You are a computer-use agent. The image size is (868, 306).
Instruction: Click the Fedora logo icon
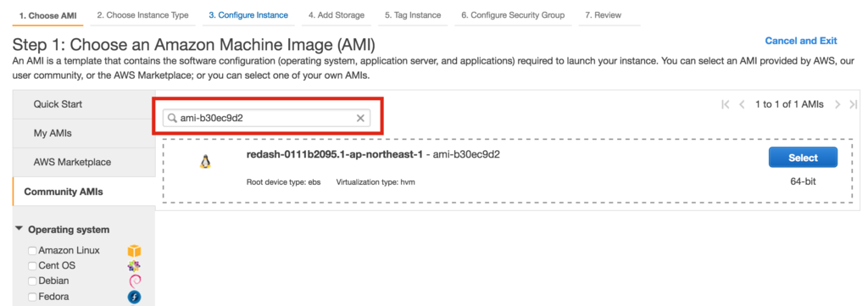[134, 297]
